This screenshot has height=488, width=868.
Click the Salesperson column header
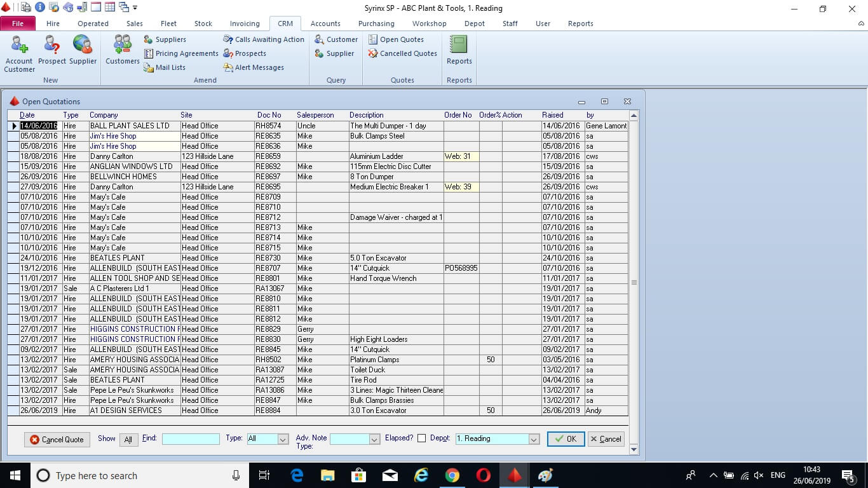(x=315, y=115)
